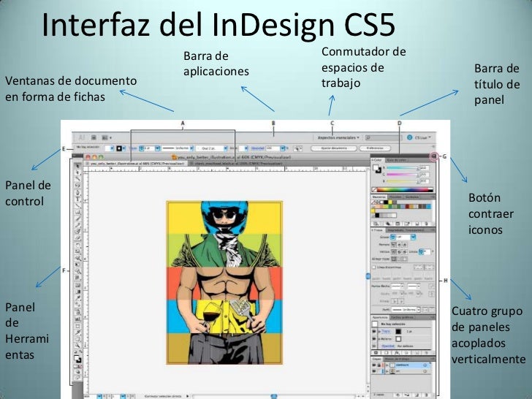Select the Pen tool

(77, 192)
